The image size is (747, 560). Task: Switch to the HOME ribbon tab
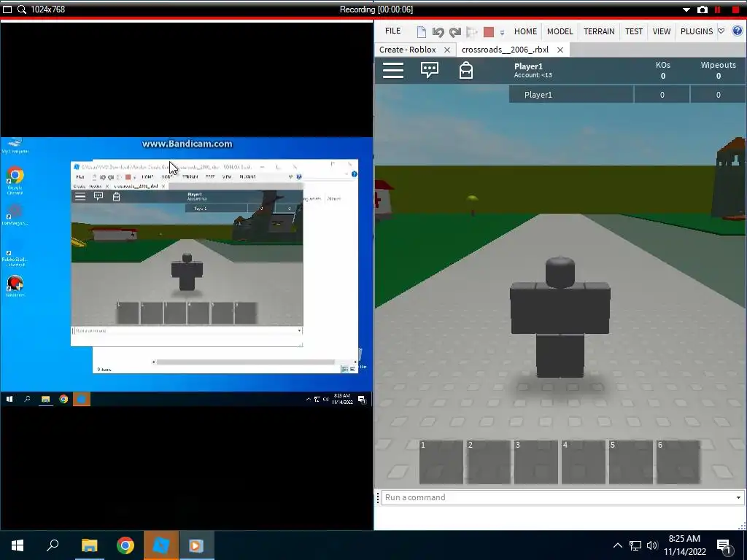point(525,31)
